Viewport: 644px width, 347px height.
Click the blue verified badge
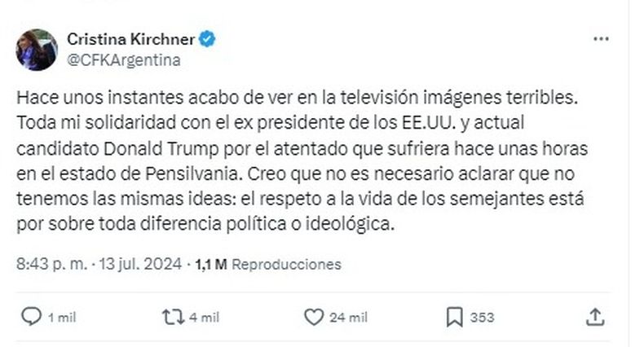(208, 39)
